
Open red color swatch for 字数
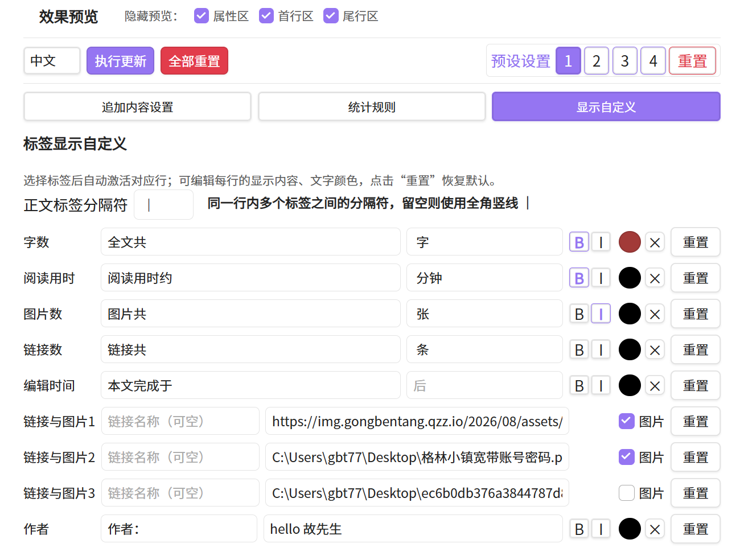coord(630,242)
